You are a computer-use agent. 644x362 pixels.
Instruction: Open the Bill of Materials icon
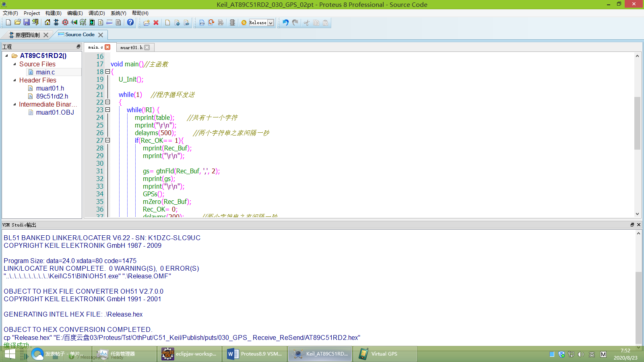pos(101,23)
